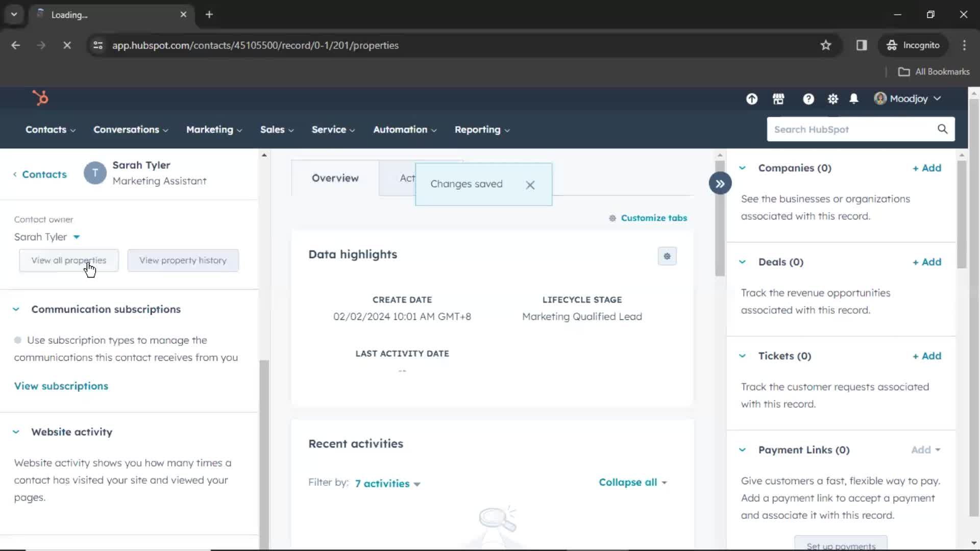Select the Overview tab

(x=335, y=178)
